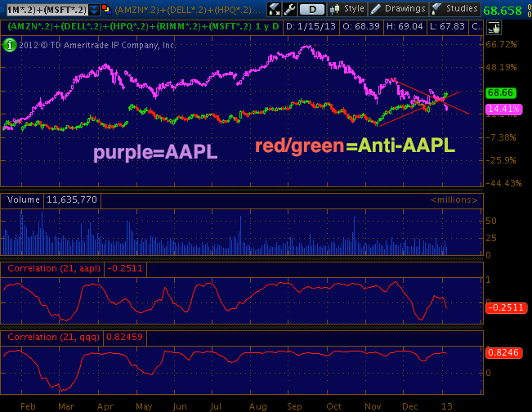This screenshot has width=532, height=412.
Task: Click Correlation (21, aapl) study label
Action: click(54, 268)
